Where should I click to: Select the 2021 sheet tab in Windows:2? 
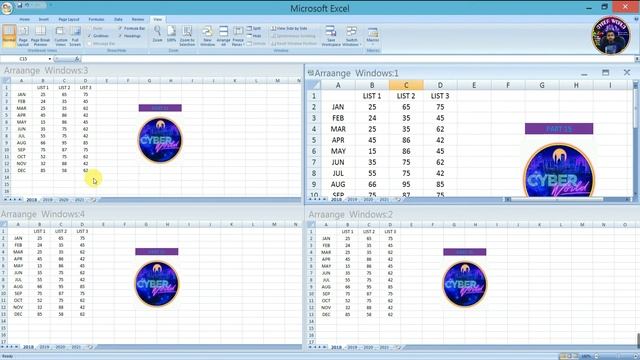pyautogui.click(x=384, y=347)
